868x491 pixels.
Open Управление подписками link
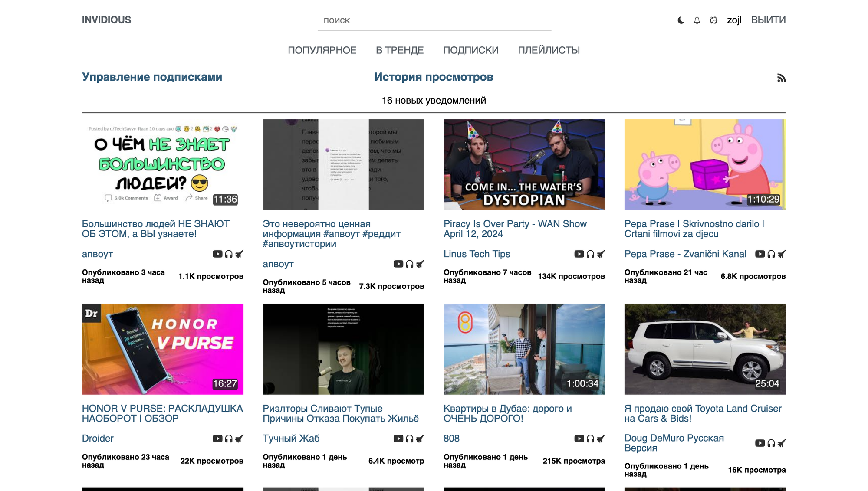(x=152, y=77)
